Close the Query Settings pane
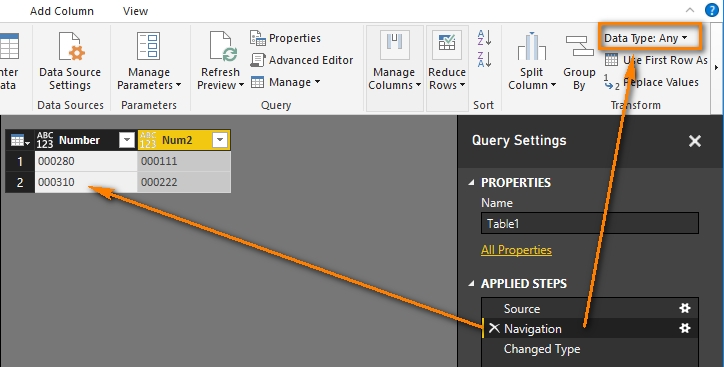The width and height of the screenshot is (724, 367). (x=694, y=141)
